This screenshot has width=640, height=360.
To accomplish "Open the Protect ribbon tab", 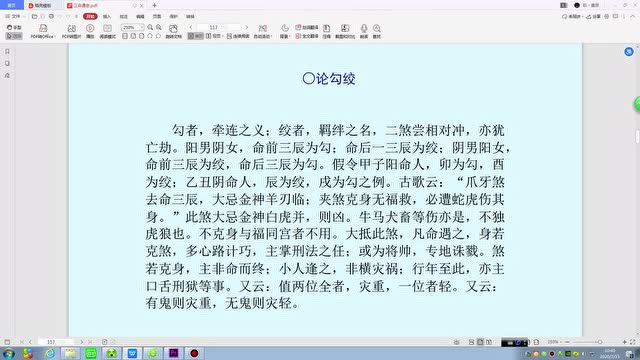I will point(174,16).
